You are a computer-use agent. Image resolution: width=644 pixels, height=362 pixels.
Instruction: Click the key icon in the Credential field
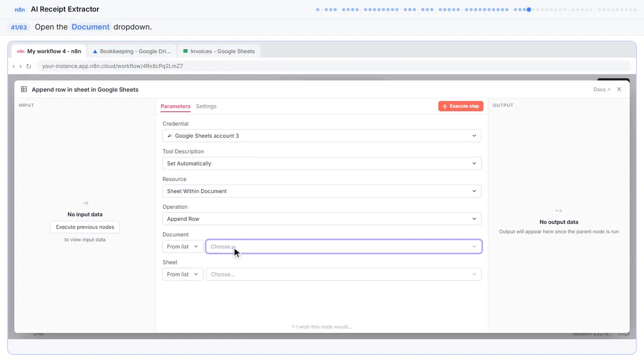(170, 136)
